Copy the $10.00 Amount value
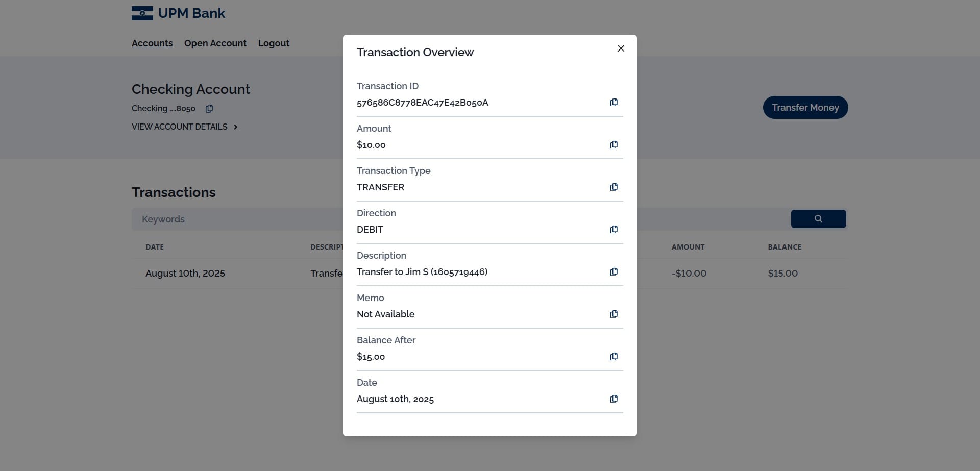This screenshot has width=980, height=471. (614, 145)
